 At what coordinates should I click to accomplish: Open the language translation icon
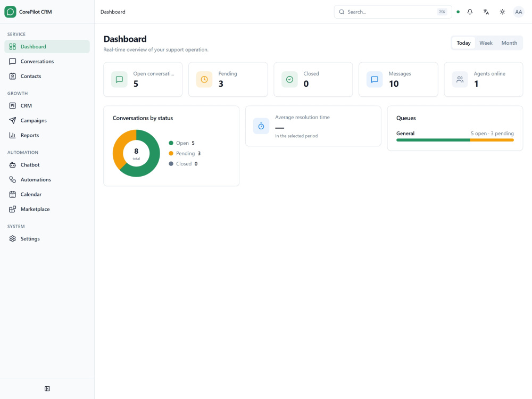point(486,12)
